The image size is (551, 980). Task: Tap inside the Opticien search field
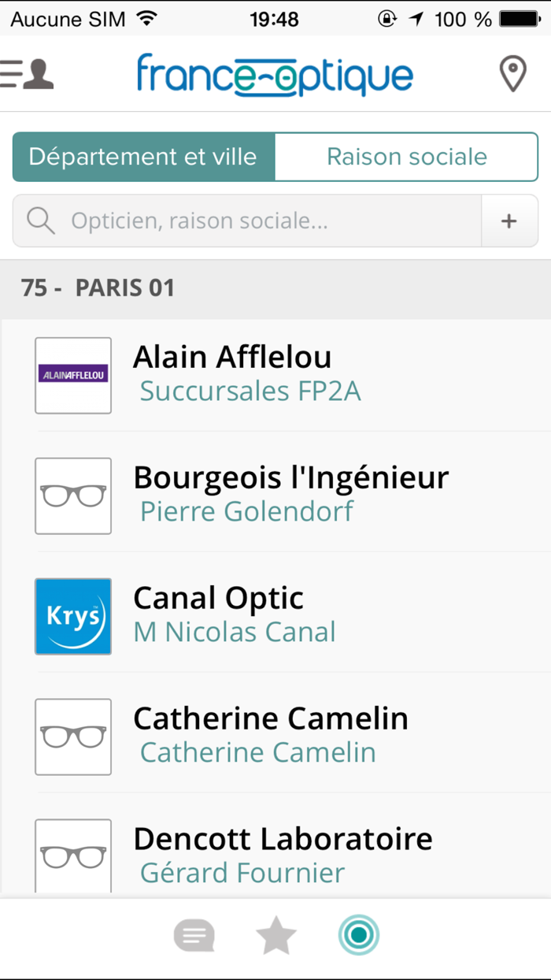pyautogui.click(x=236, y=221)
